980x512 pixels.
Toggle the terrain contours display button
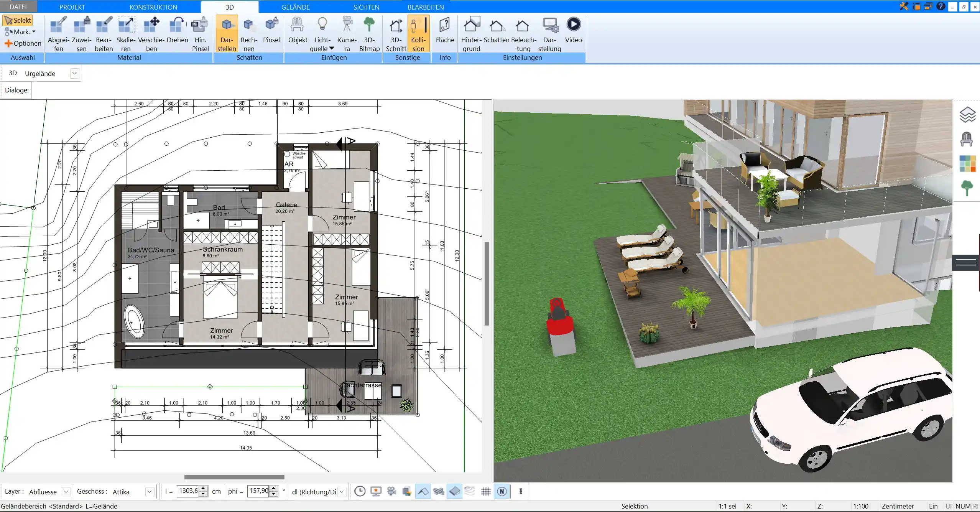(x=470, y=491)
